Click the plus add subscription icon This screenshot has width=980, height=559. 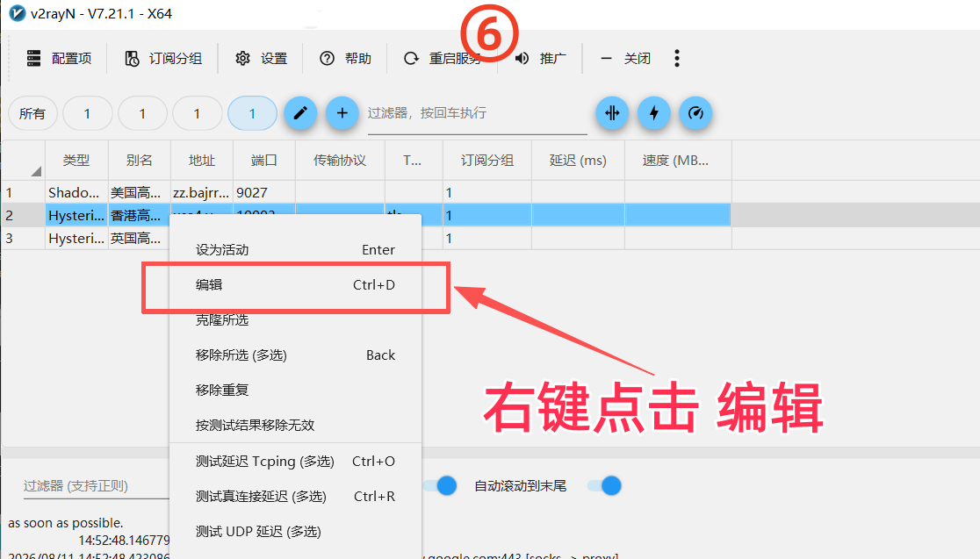(x=342, y=113)
